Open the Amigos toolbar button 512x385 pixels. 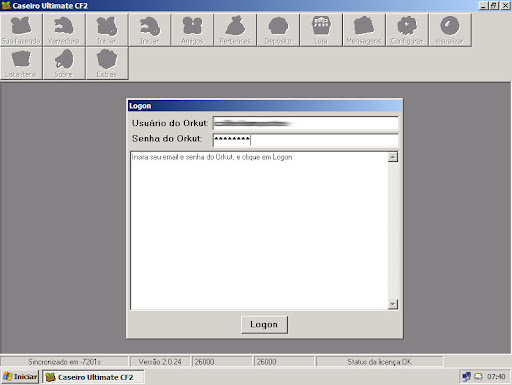192,30
